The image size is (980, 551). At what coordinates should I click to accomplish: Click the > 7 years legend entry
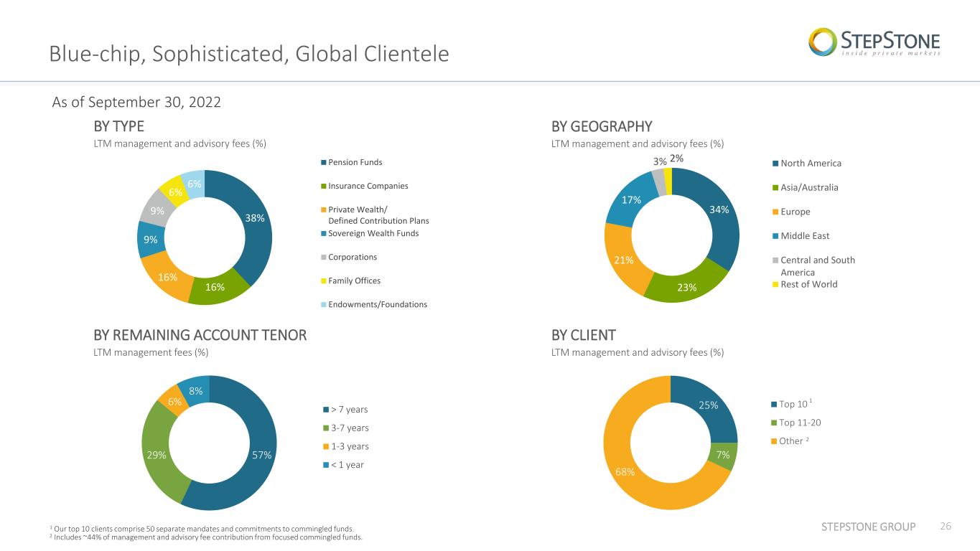[x=345, y=410]
